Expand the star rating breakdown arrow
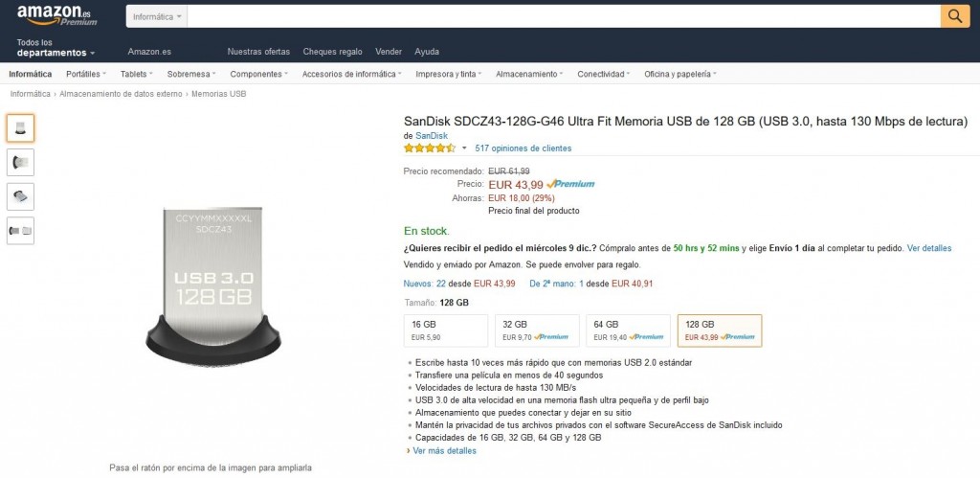 click(x=464, y=148)
